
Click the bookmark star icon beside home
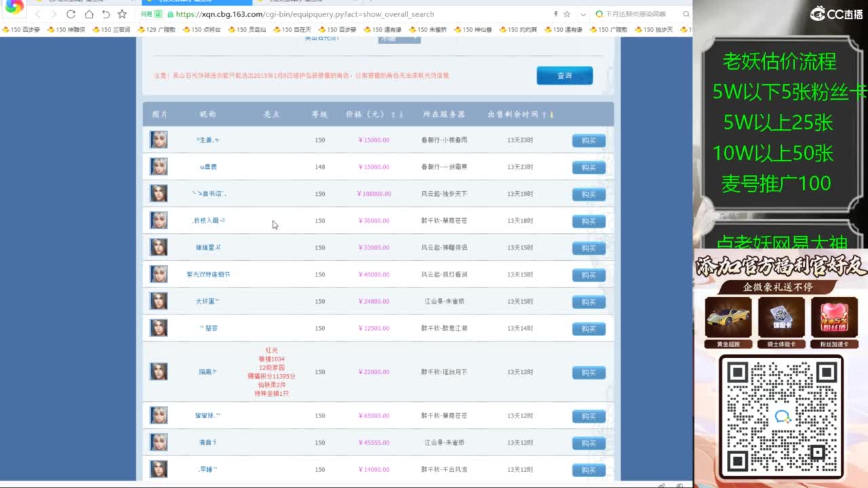122,14
